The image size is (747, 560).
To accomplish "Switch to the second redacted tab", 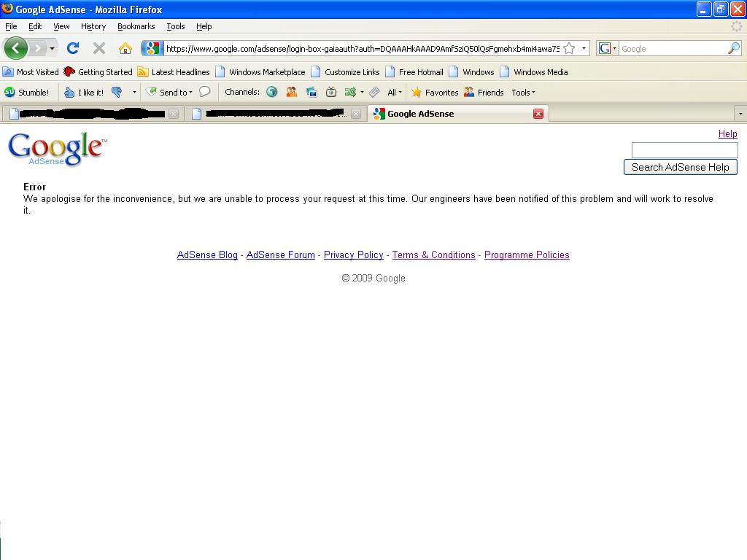I will [275, 114].
